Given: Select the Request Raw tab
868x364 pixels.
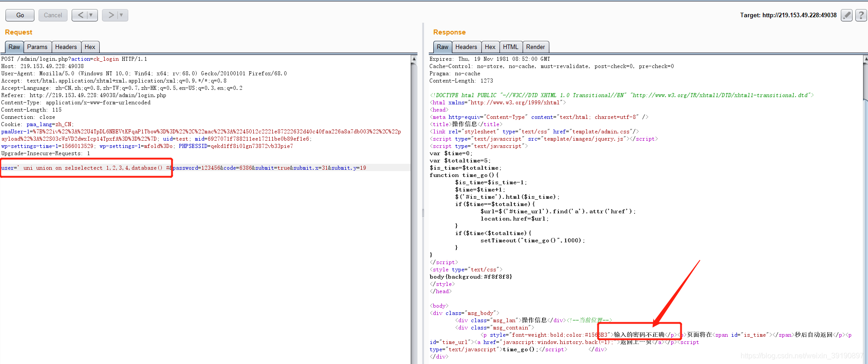Looking at the screenshot, I should click(x=14, y=47).
